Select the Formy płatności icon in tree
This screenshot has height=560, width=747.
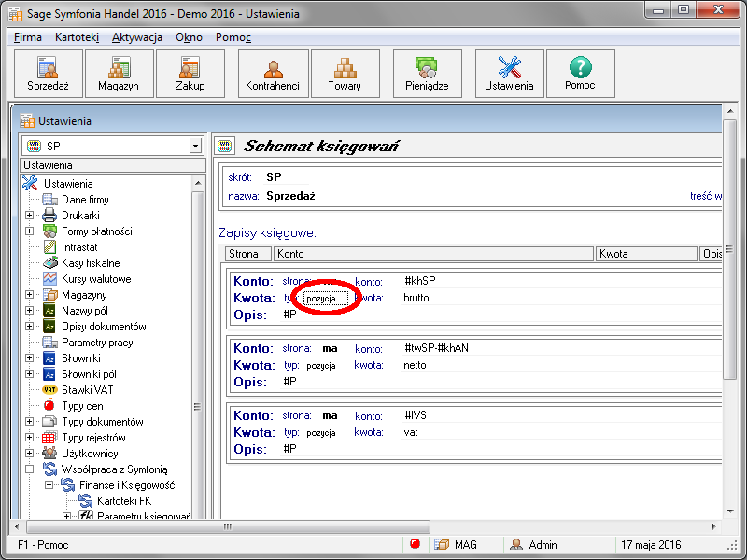coord(49,231)
